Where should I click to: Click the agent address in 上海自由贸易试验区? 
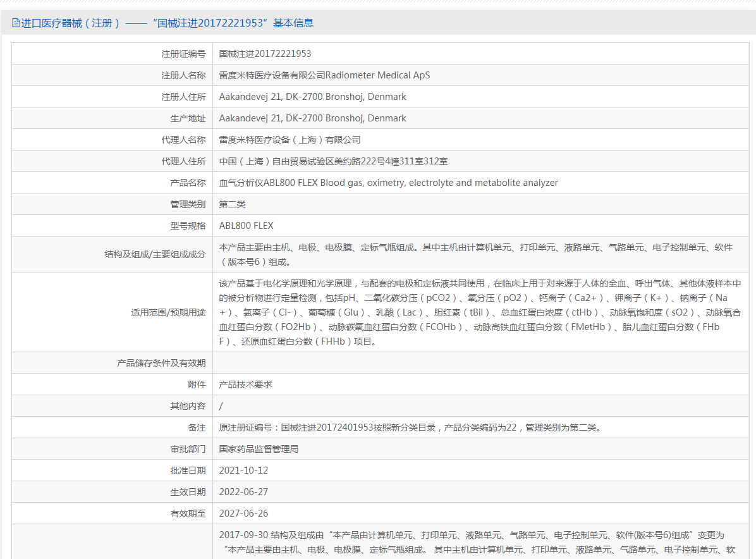[333, 161]
